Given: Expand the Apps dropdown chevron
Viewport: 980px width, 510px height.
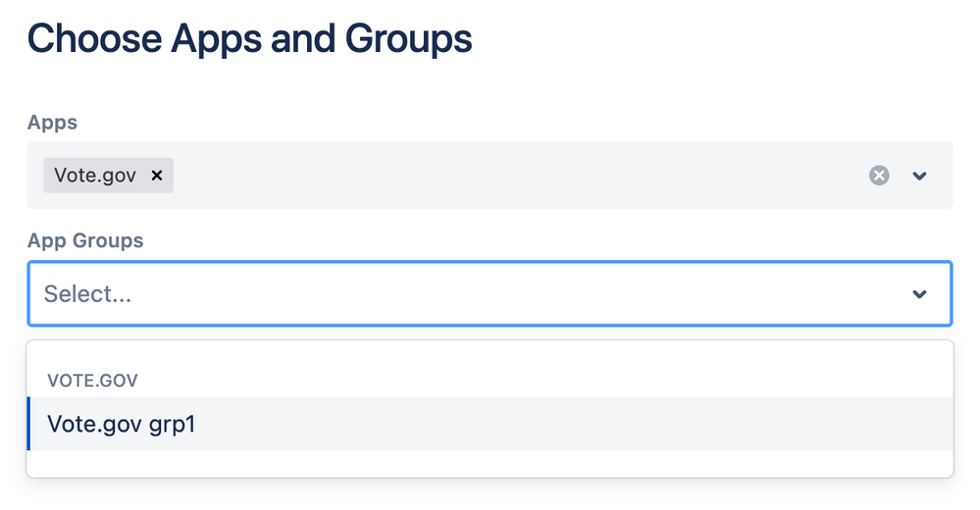Looking at the screenshot, I should [919, 176].
